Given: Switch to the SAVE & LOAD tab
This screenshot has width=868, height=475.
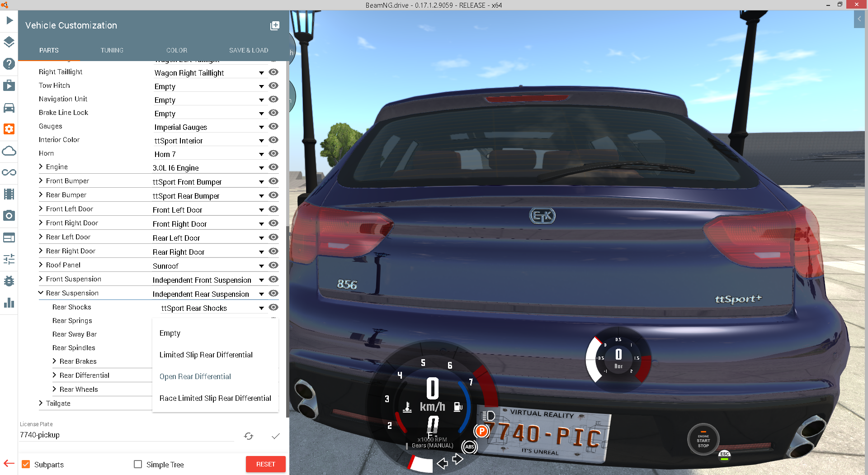Looking at the screenshot, I should click(x=249, y=50).
